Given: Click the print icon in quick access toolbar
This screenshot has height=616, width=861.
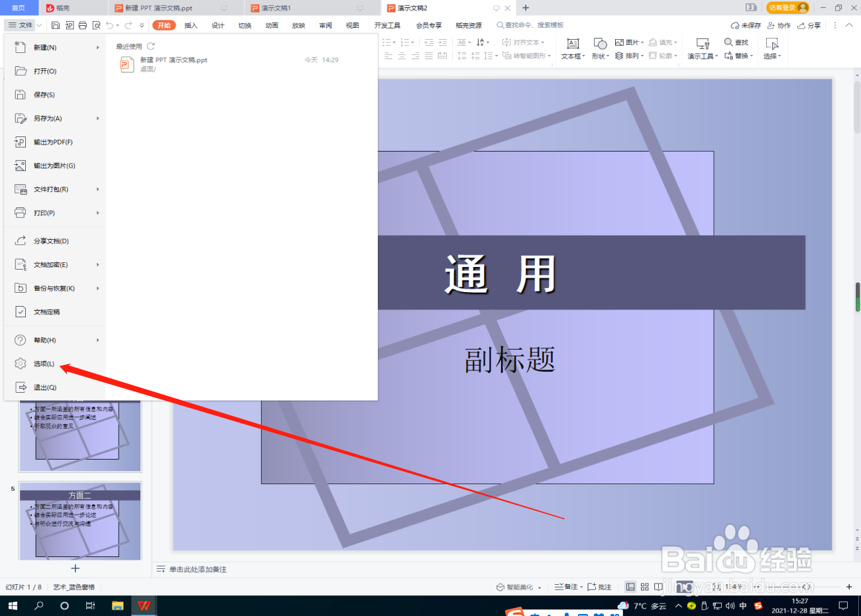Looking at the screenshot, I should click(x=82, y=25).
